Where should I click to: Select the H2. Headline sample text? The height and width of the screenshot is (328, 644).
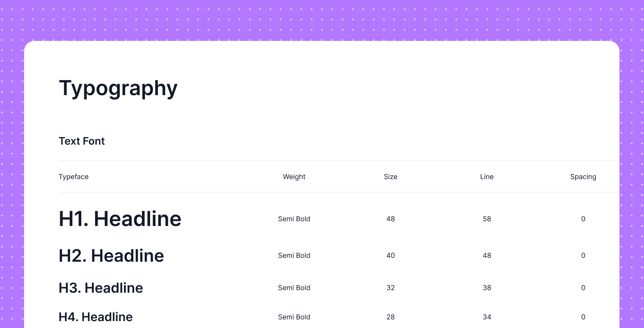point(111,256)
